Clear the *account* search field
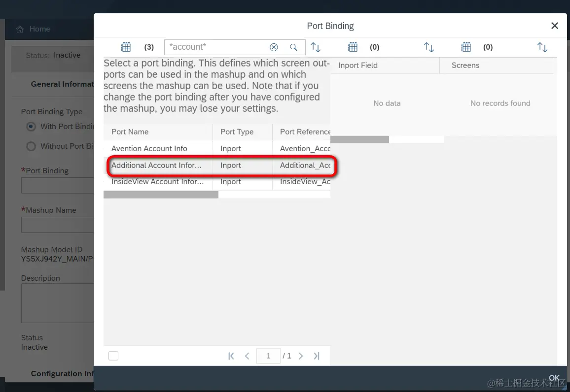The image size is (570, 392). pyautogui.click(x=274, y=47)
